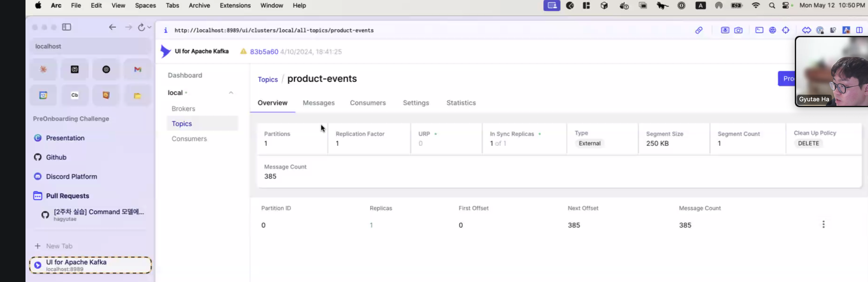Collapse the local cluster section
This screenshot has height=282, width=868.
point(231,93)
